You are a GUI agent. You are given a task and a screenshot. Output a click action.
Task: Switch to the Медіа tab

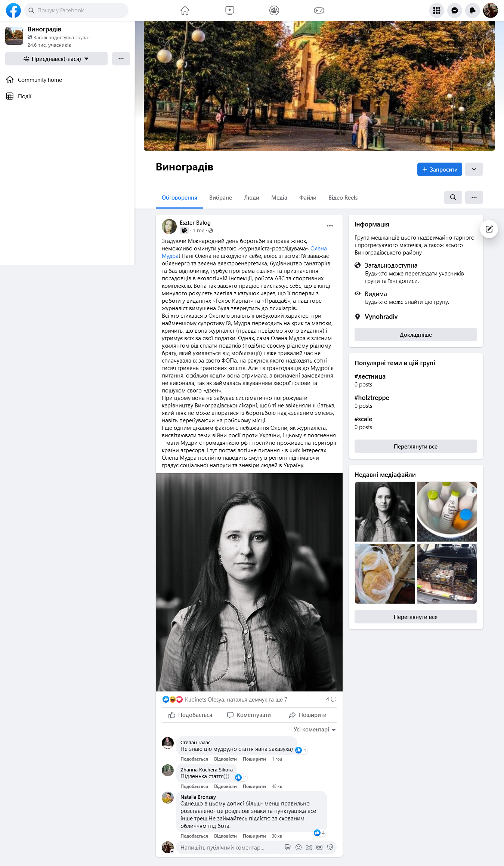tap(279, 198)
